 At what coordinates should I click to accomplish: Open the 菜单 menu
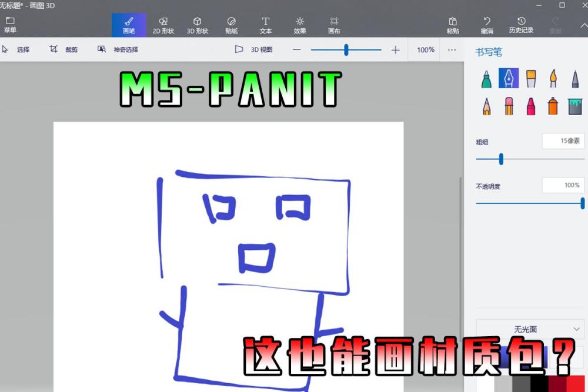tap(10, 25)
